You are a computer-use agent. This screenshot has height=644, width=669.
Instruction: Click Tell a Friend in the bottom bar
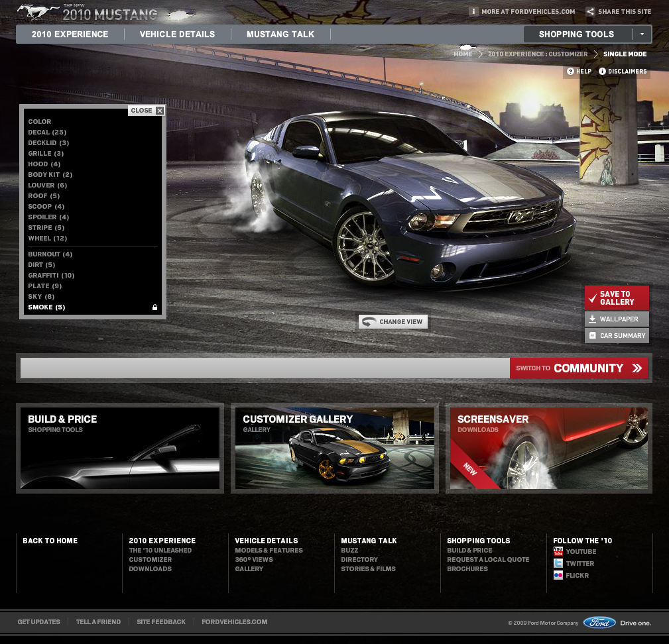coord(98,622)
